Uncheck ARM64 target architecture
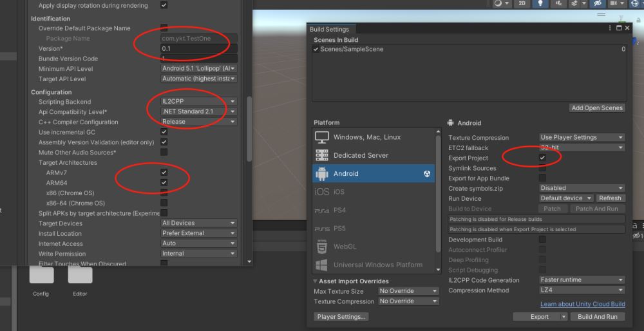Screen dimensions: 644x331 pyautogui.click(x=164, y=183)
